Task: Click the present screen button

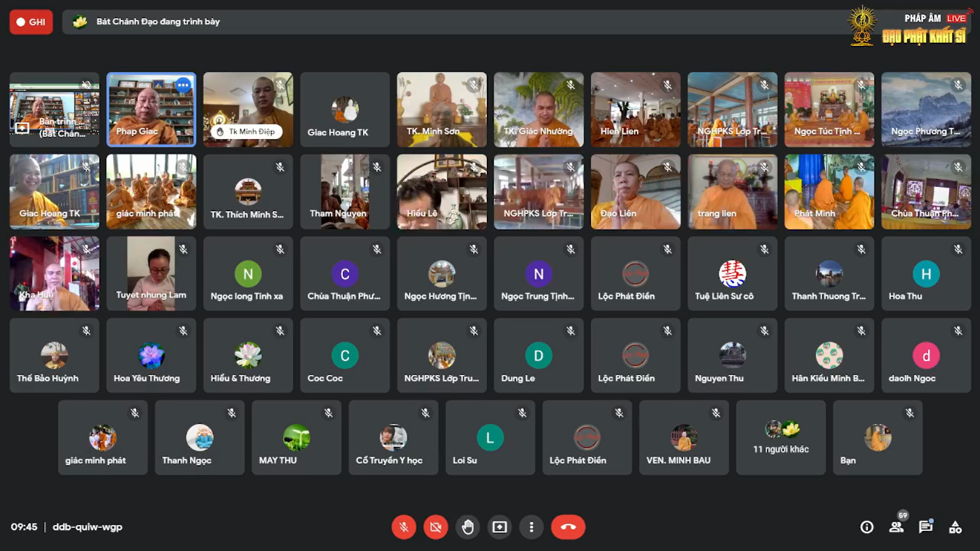Action: coord(500,527)
